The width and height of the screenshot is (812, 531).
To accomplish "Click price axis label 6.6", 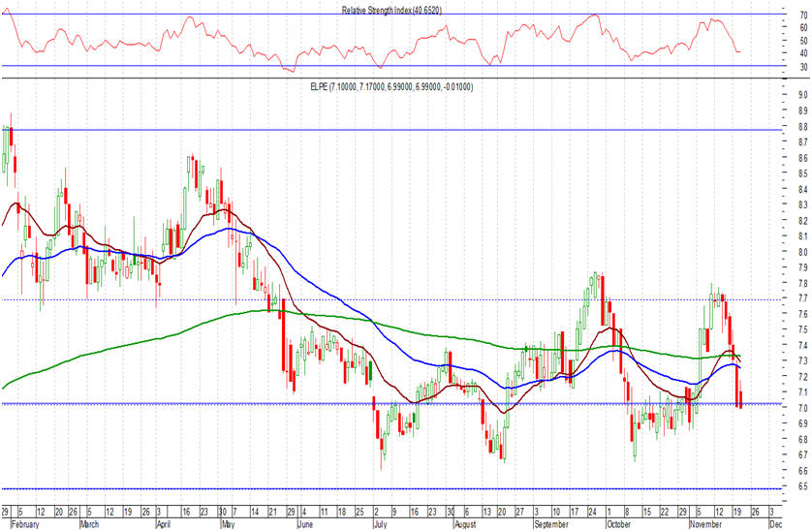I will tap(802, 471).
